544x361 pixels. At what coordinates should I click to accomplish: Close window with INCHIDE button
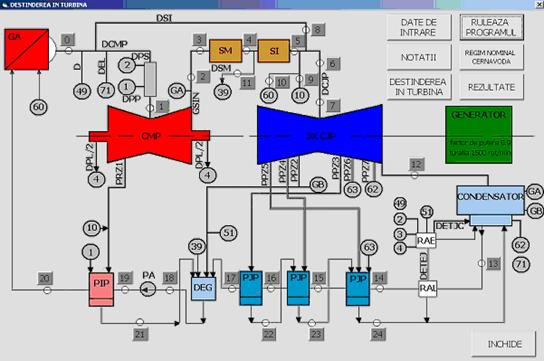click(504, 343)
